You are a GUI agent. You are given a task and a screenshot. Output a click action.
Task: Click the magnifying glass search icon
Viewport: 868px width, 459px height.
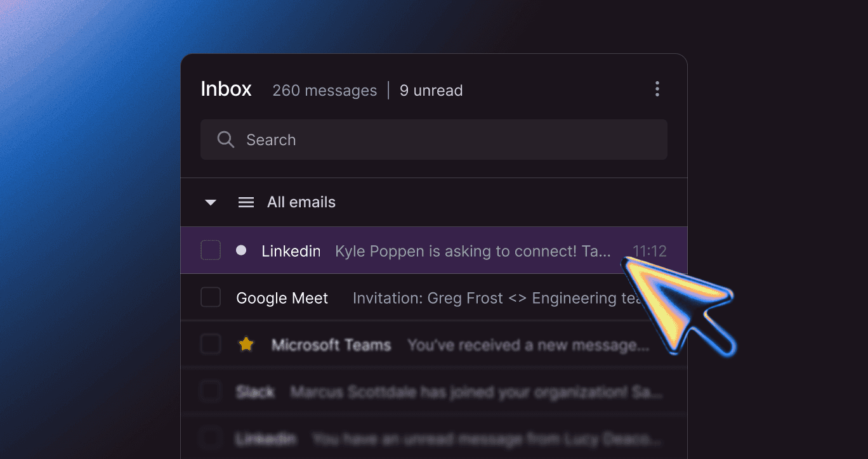[x=226, y=139]
